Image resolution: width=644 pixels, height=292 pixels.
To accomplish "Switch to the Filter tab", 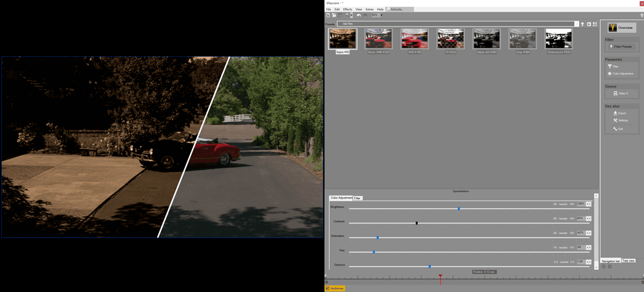I will coord(357,198).
